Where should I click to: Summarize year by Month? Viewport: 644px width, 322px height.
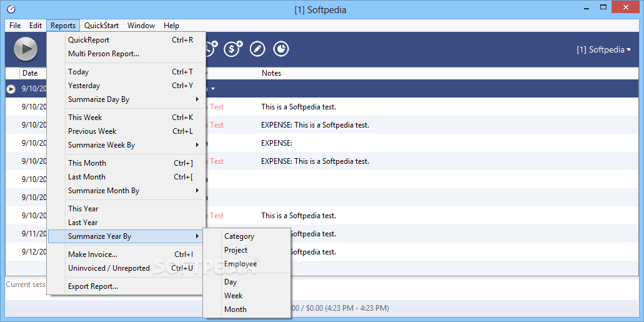(x=247, y=309)
